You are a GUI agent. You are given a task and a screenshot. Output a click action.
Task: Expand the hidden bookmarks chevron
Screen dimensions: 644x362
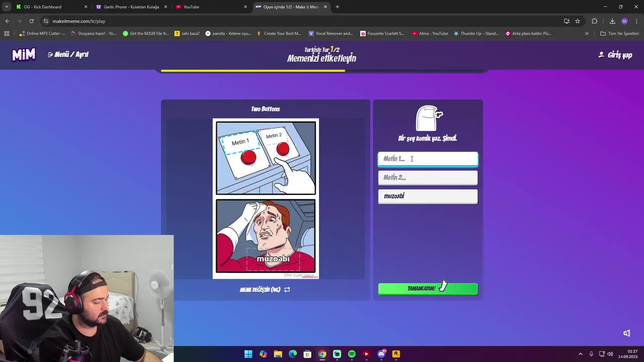587,34
